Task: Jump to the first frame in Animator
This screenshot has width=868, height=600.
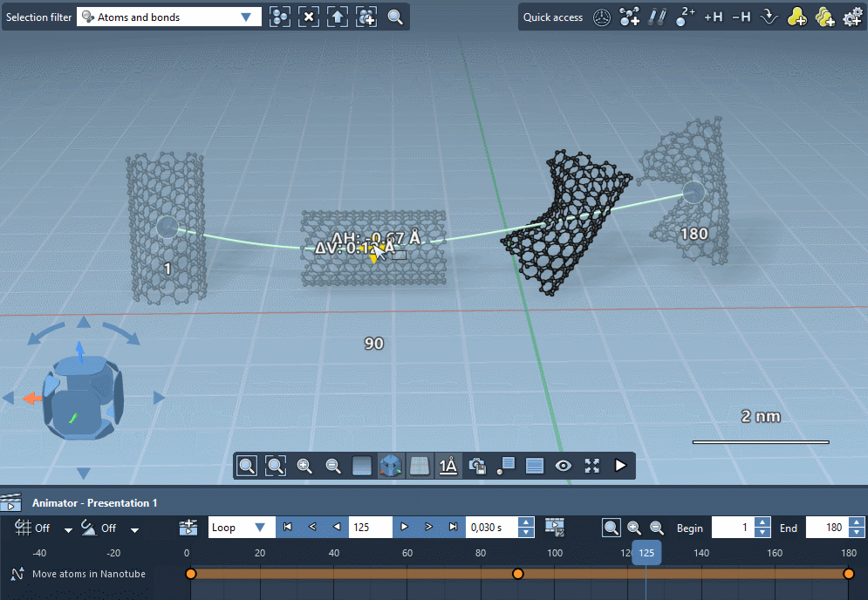Action: 287,528
